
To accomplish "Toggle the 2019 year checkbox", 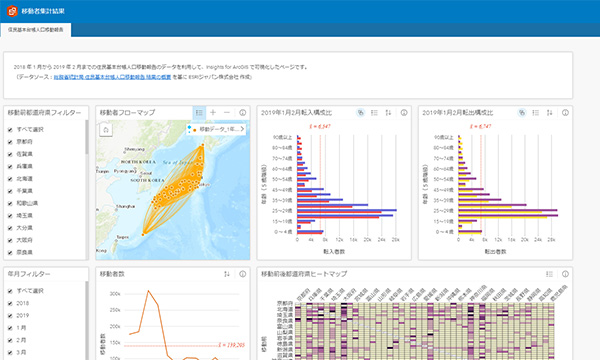I will pyautogui.click(x=10, y=316).
